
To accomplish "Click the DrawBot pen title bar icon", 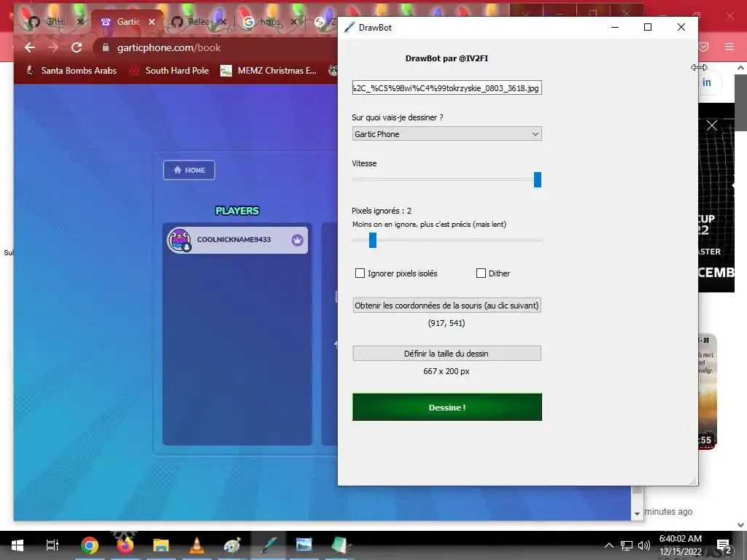I will [349, 27].
